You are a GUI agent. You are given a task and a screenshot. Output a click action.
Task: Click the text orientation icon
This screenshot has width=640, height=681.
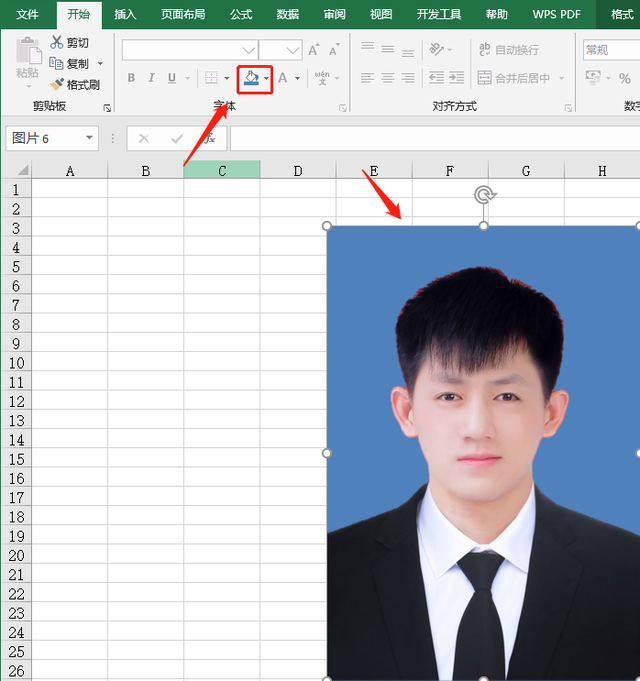[436, 50]
